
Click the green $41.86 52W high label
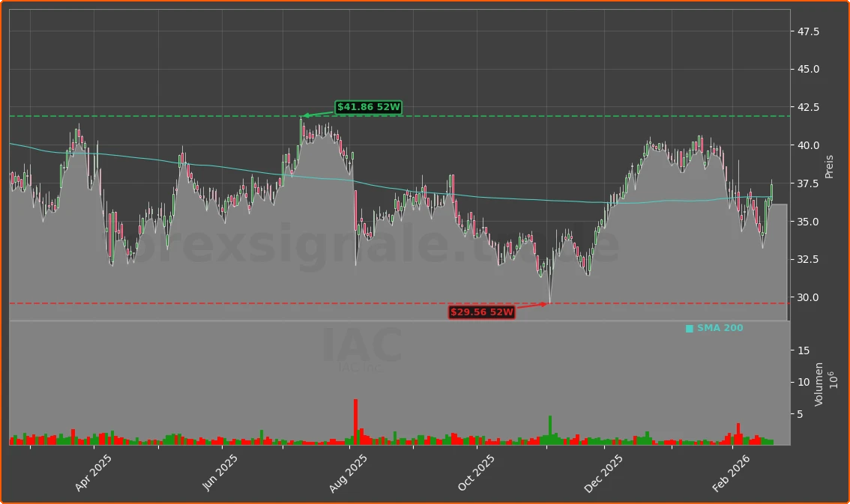[367, 107]
